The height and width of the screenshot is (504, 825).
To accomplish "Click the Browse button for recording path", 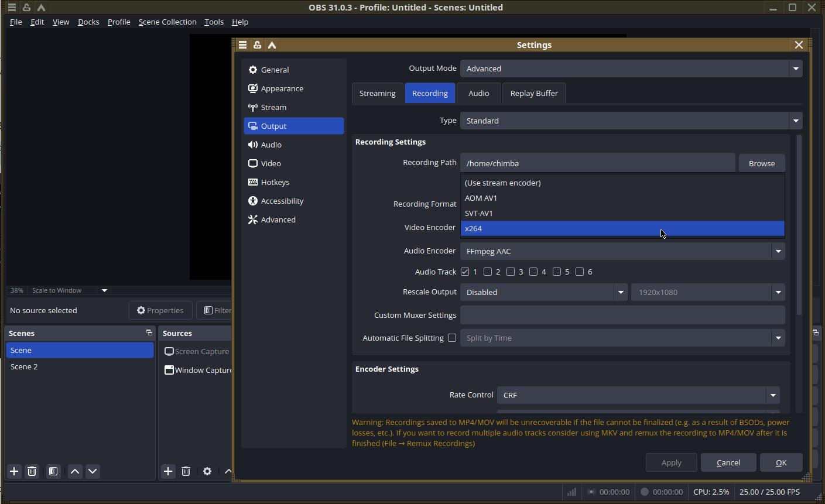I will click(x=761, y=163).
